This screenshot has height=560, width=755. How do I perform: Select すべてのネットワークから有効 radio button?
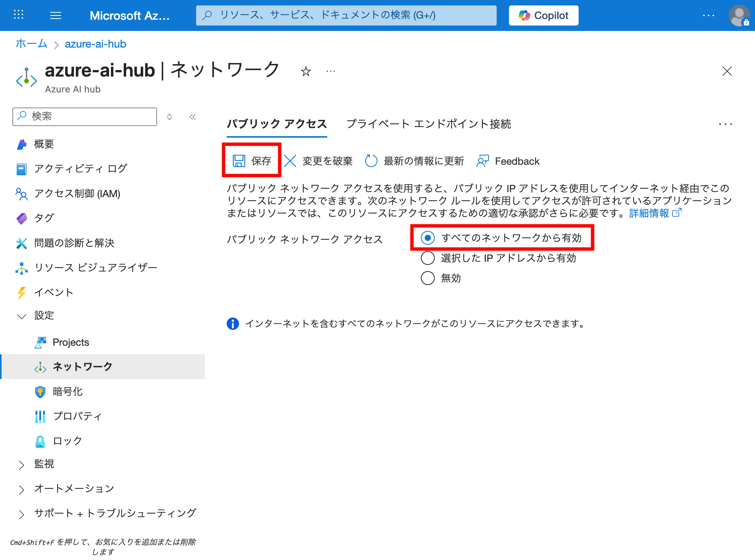[428, 238]
